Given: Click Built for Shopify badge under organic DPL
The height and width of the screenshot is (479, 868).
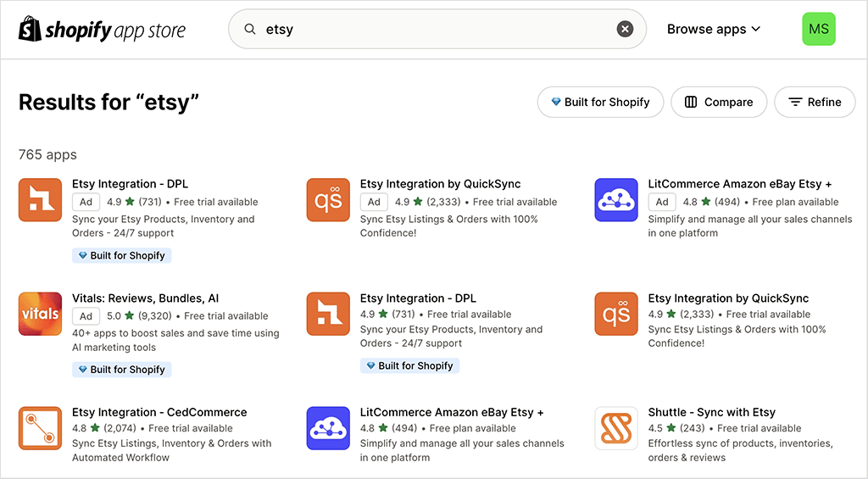Looking at the screenshot, I should 409,365.
